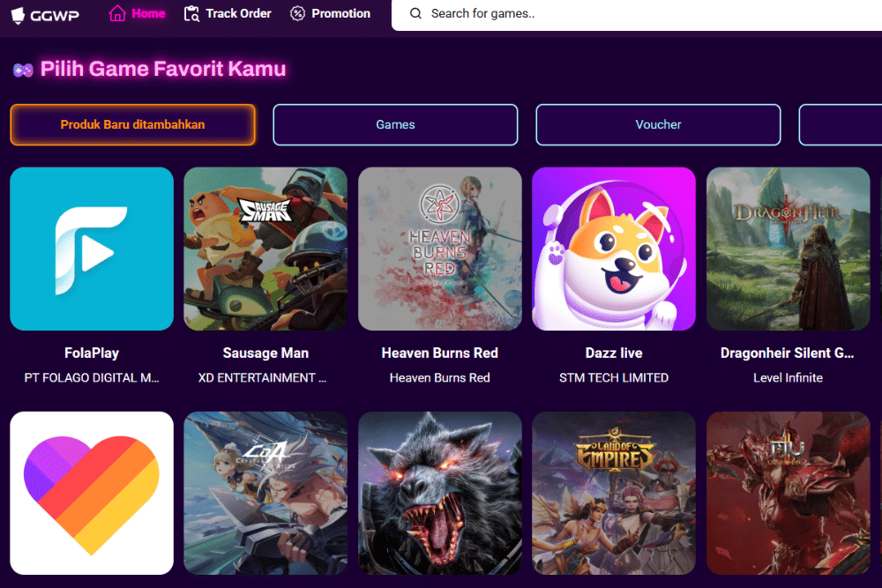Image resolution: width=882 pixels, height=588 pixels.
Task: Open the snarling wolf game thumbnail
Action: pyautogui.click(x=440, y=493)
